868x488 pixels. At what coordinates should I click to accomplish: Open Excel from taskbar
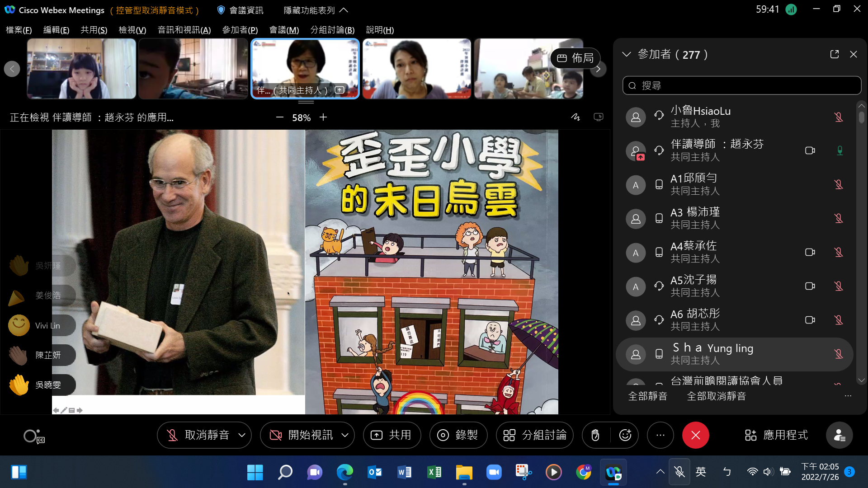(434, 472)
